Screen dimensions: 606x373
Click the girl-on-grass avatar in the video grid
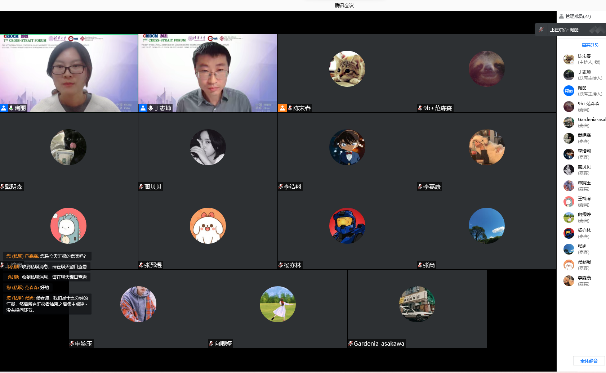click(x=277, y=304)
